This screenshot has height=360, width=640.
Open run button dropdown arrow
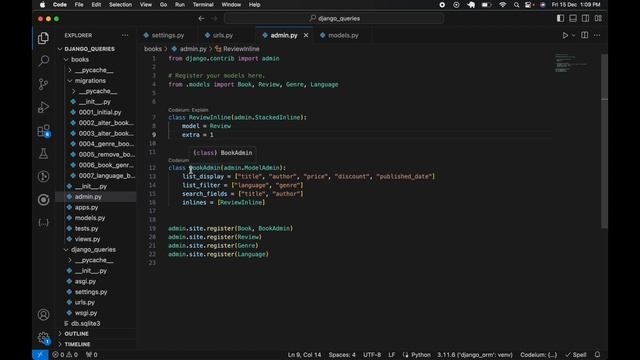pyautogui.click(x=573, y=36)
